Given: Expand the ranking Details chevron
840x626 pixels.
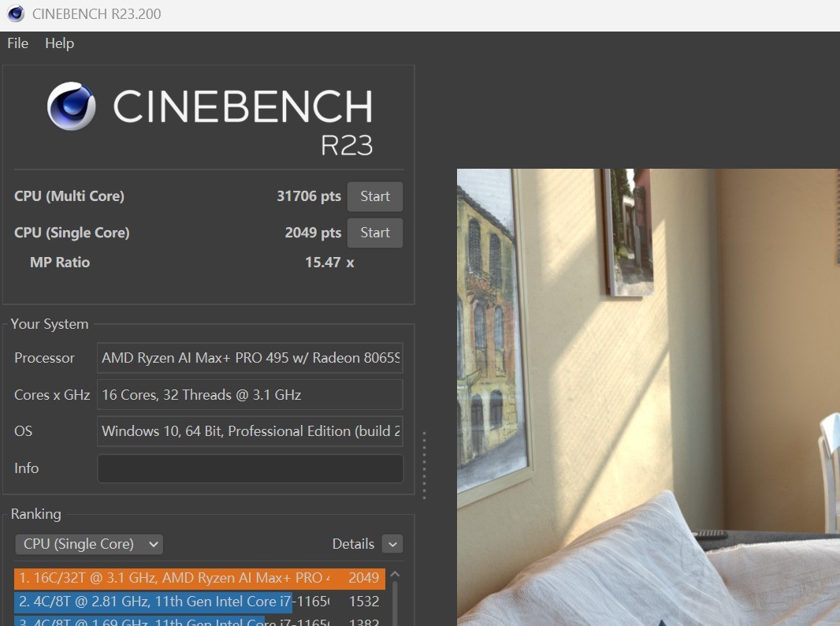Looking at the screenshot, I should [392, 544].
